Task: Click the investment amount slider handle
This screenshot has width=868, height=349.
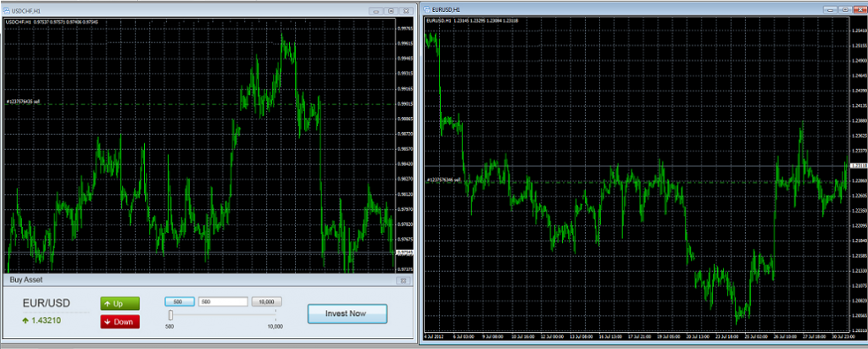Action: tap(170, 315)
